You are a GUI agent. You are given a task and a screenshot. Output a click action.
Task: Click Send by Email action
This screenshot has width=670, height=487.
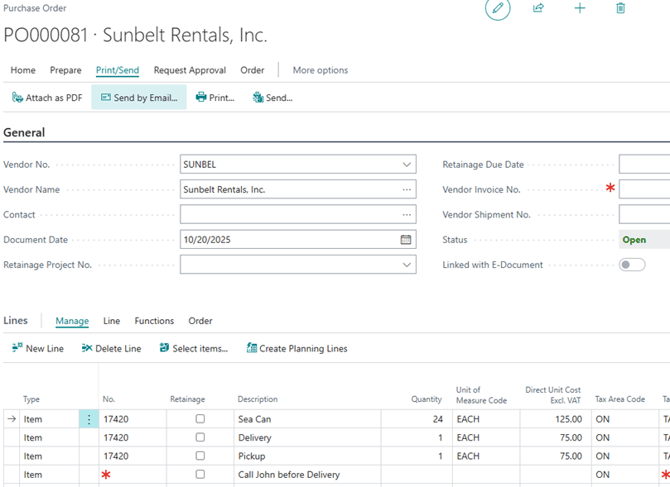pyautogui.click(x=139, y=98)
